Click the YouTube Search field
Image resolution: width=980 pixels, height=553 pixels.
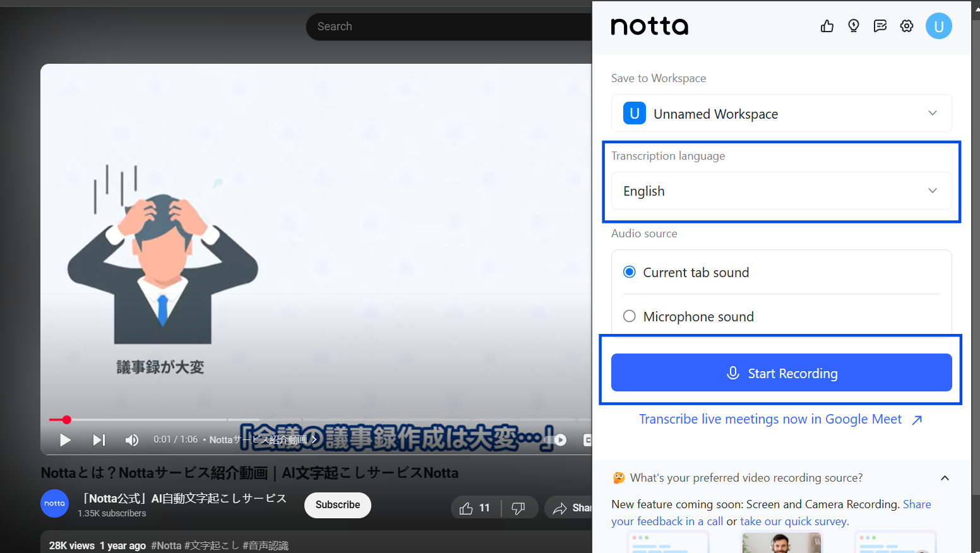450,27
